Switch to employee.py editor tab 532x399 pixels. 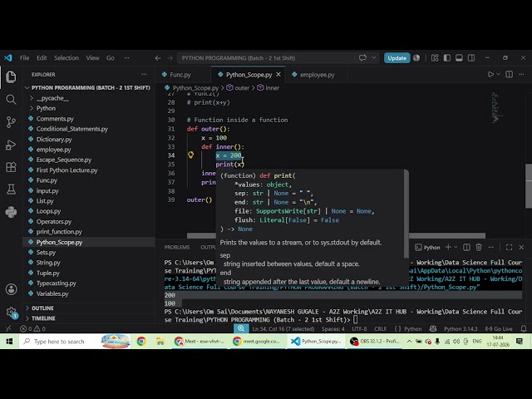point(317,75)
